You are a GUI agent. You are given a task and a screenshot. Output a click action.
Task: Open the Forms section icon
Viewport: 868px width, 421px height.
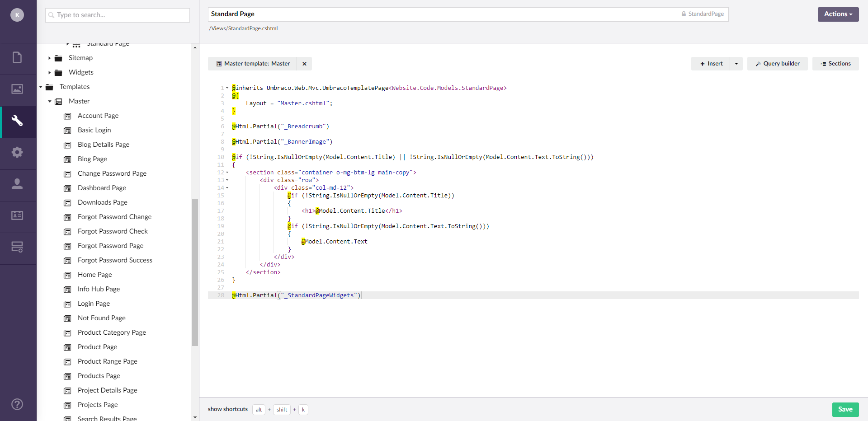pyautogui.click(x=17, y=247)
